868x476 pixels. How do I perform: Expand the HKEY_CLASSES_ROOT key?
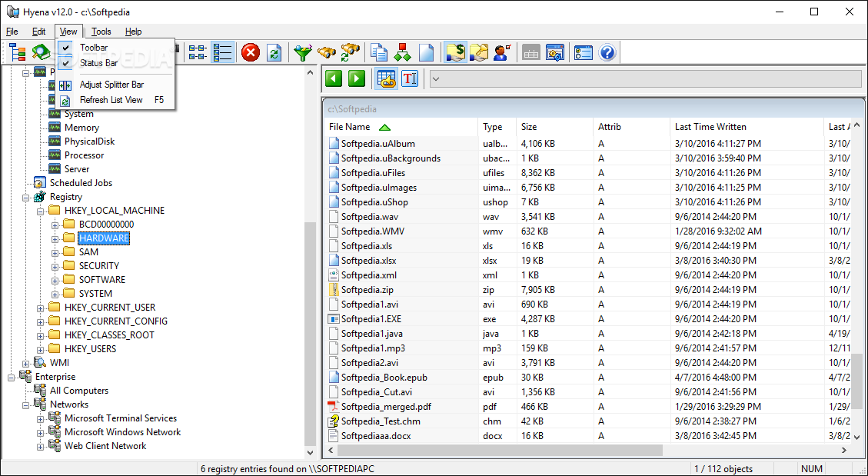[41, 336]
